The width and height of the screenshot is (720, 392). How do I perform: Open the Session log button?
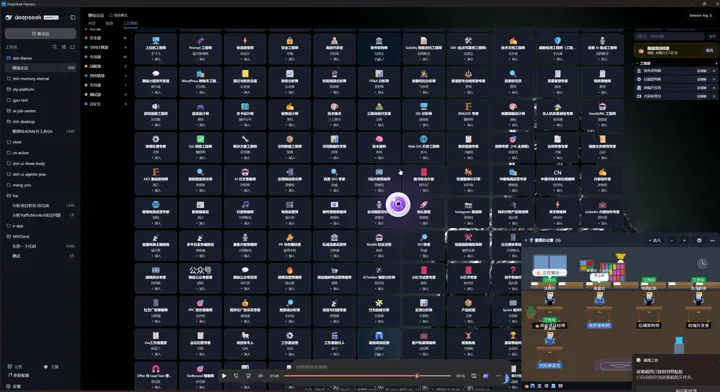coord(701,15)
